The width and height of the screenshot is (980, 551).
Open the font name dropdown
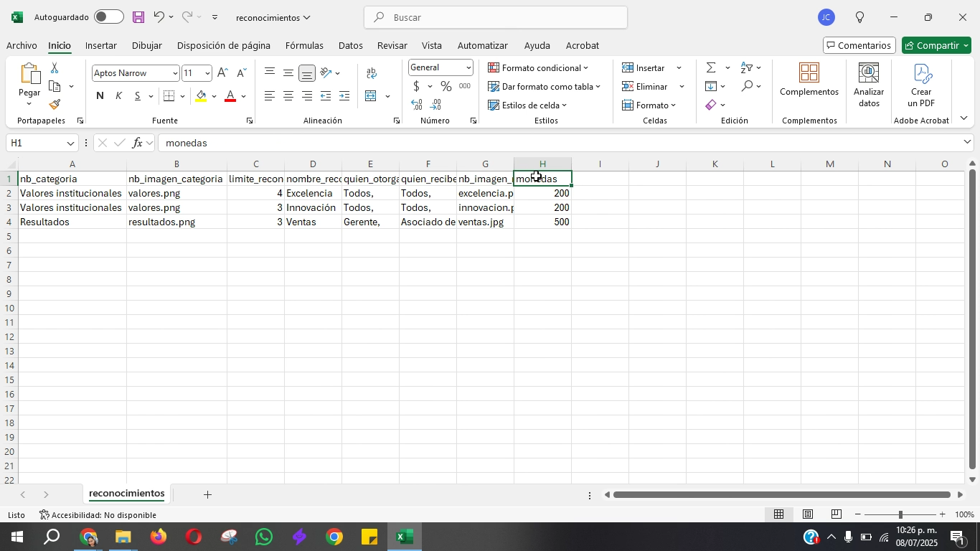pos(175,73)
